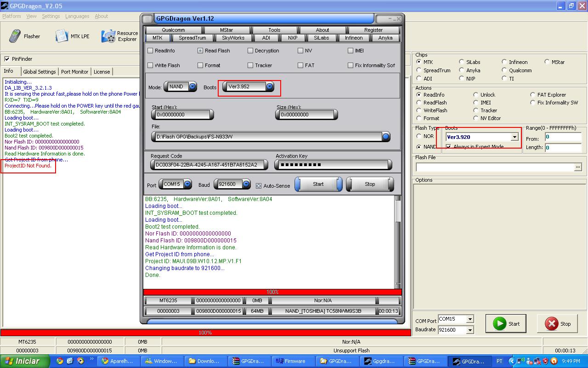Open the Flasher tool in main toolbar
This screenshot has width=588, height=368.
[x=25, y=36]
